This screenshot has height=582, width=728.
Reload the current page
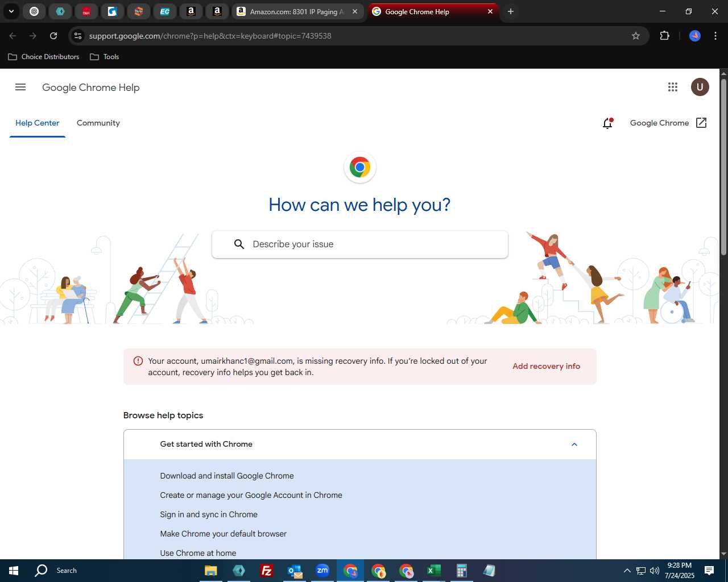click(x=53, y=36)
